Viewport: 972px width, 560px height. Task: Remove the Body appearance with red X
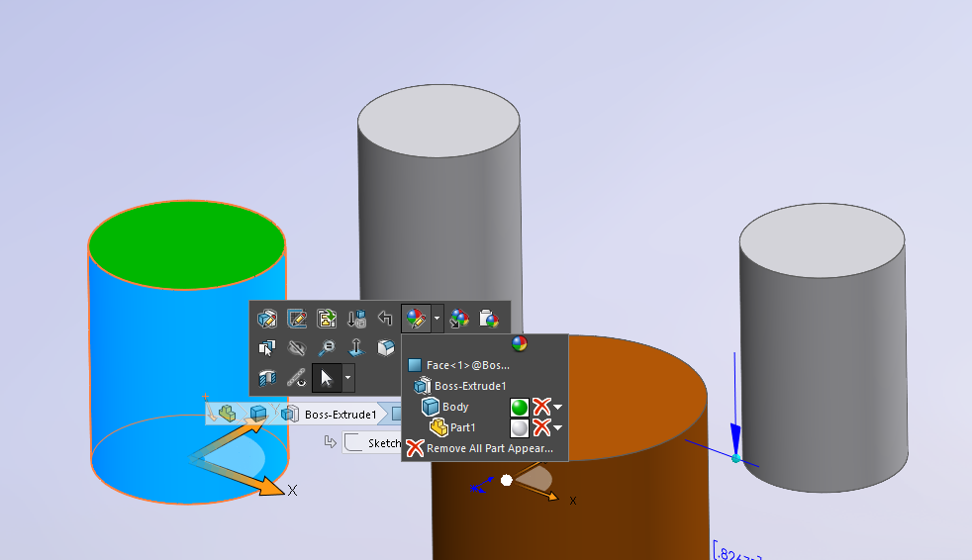point(541,407)
